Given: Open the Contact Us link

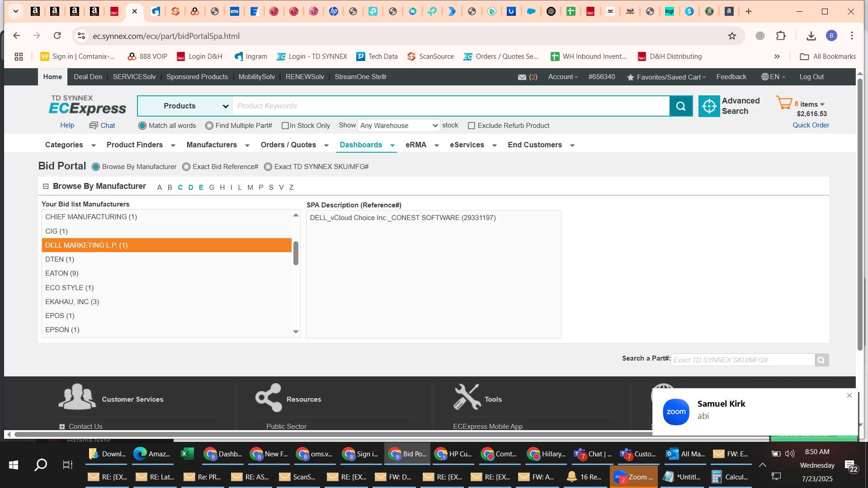Looking at the screenshot, I should pyautogui.click(x=85, y=427).
